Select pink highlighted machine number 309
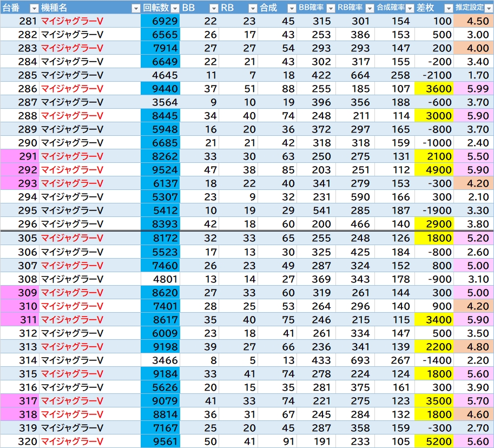The width and height of the screenshot is (494, 448). click(19, 292)
